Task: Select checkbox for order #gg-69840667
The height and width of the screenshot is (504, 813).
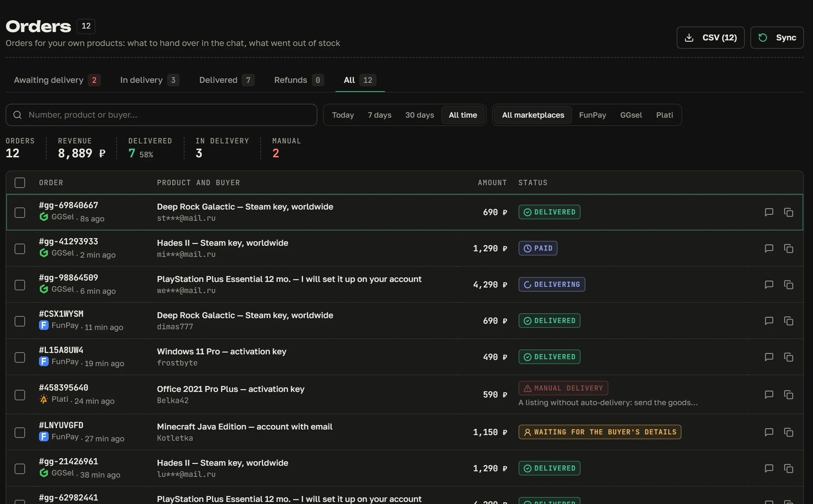Action: point(20,213)
